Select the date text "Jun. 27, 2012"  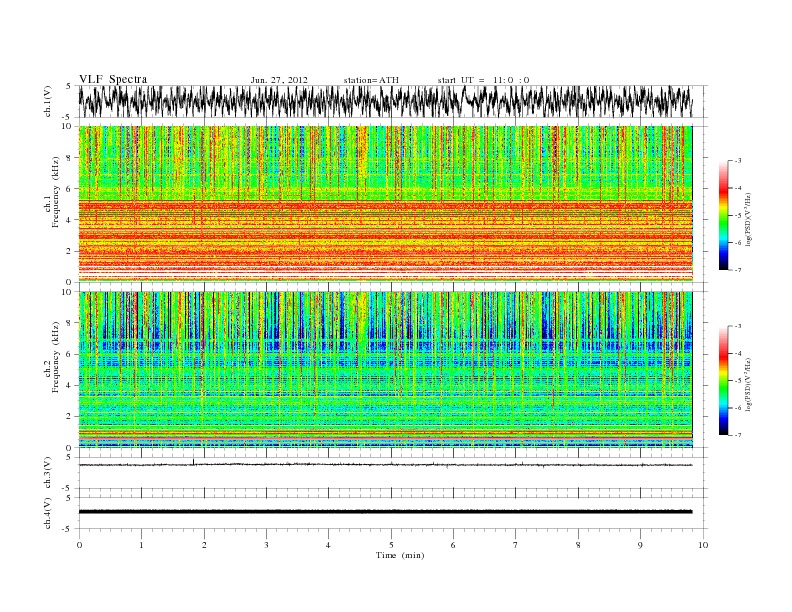click(x=279, y=80)
